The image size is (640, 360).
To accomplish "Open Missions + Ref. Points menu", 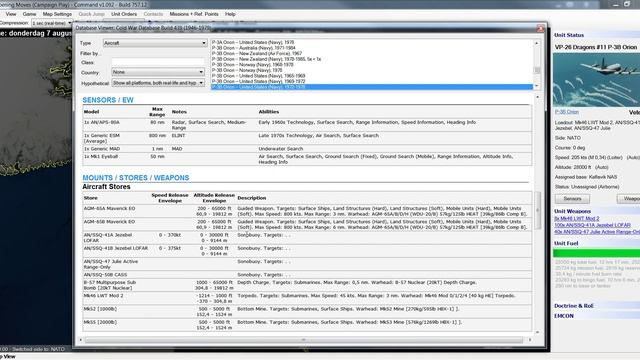I will point(194,14).
